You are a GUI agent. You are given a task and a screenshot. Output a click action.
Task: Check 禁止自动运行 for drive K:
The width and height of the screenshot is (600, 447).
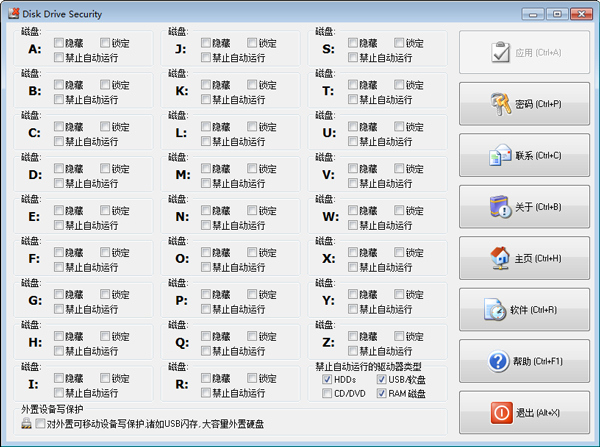206,100
